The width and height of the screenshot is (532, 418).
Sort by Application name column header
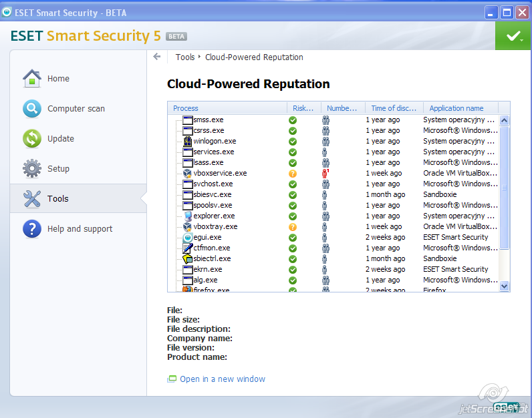460,108
